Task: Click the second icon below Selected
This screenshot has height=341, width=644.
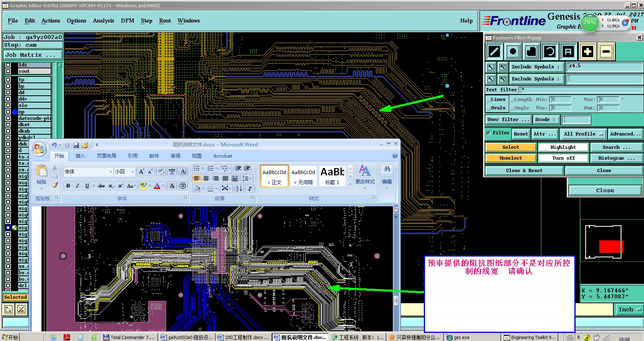Action: pos(21,309)
